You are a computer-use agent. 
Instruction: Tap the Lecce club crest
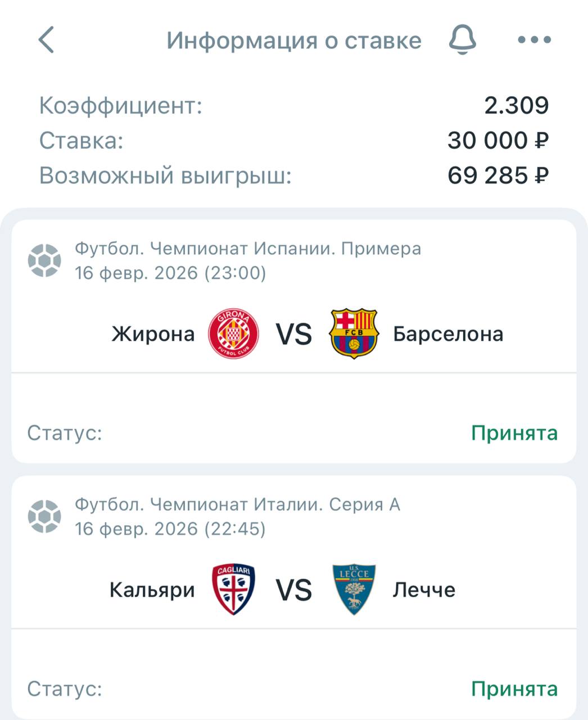pyautogui.click(x=354, y=589)
